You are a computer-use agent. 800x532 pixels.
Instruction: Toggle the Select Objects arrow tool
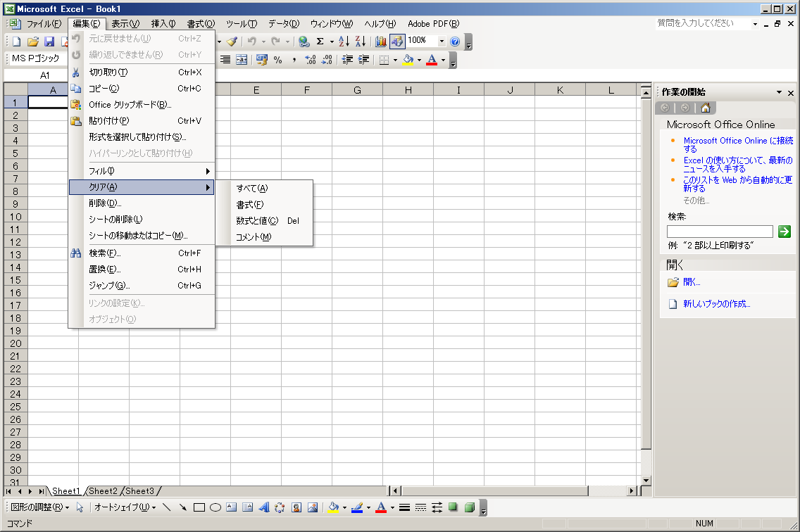80,507
